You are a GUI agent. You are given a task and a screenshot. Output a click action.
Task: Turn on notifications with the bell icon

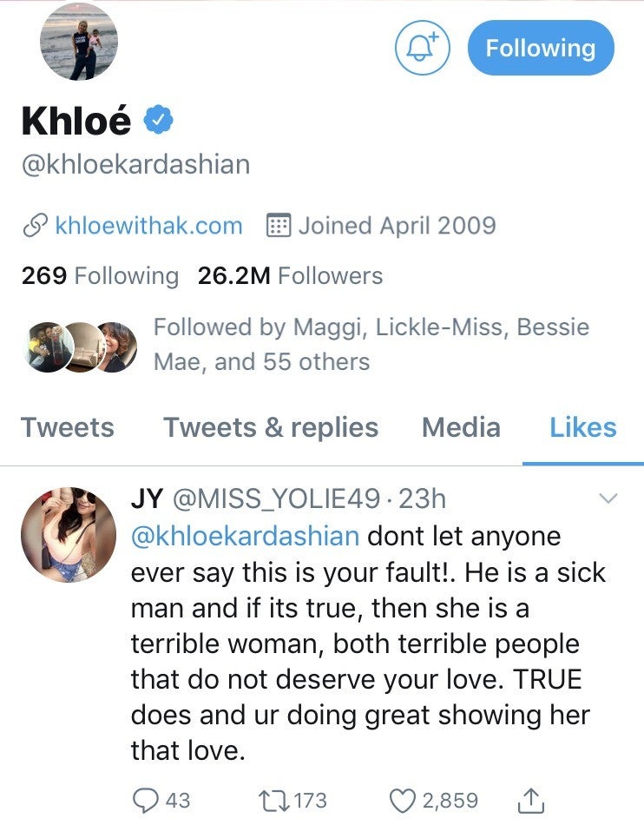[x=423, y=48]
